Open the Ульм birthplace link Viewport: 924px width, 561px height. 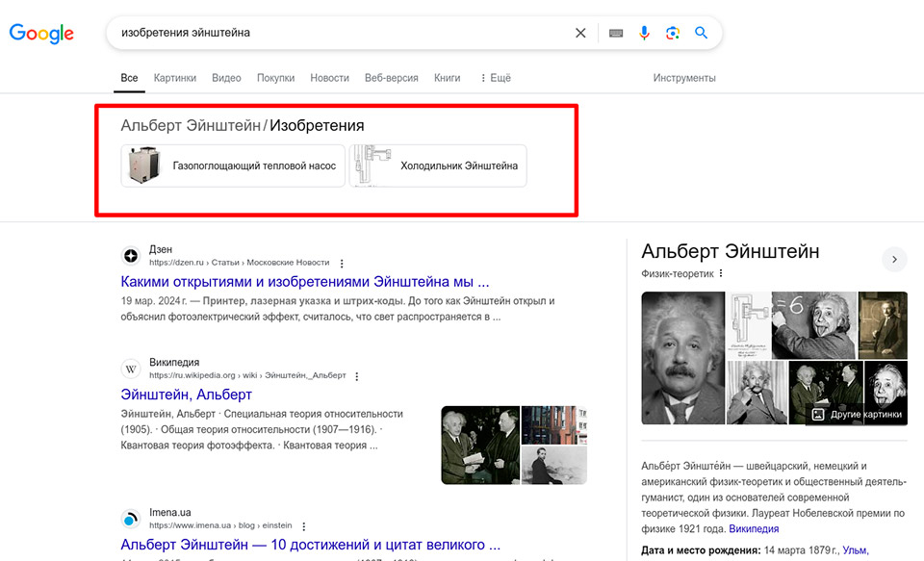[856, 550]
